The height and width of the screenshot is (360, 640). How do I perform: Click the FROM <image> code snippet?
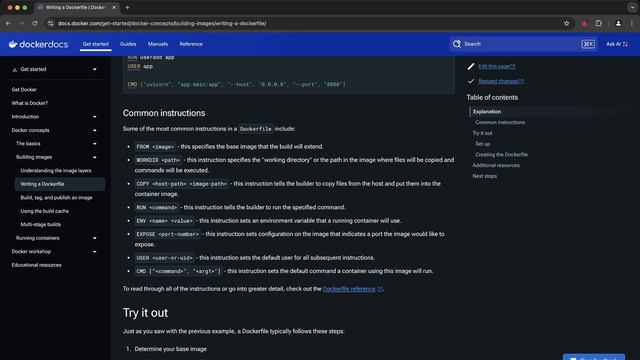(155, 147)
